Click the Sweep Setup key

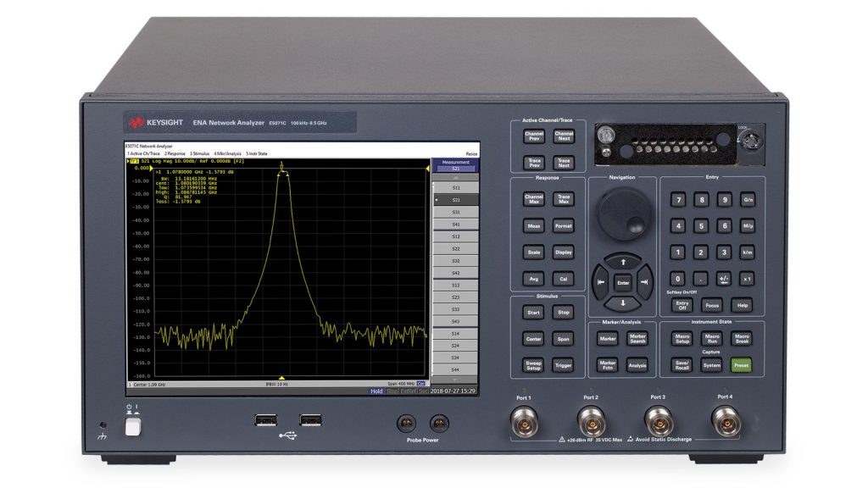tap(534, 366)
